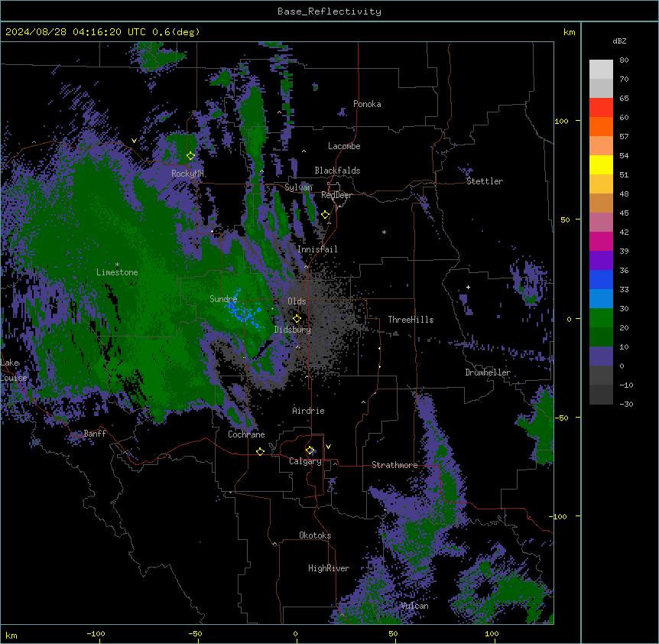The width and height of the screenshot is (659, 644).
Task: Click the Sundre city label
Action: click(223, 299)
